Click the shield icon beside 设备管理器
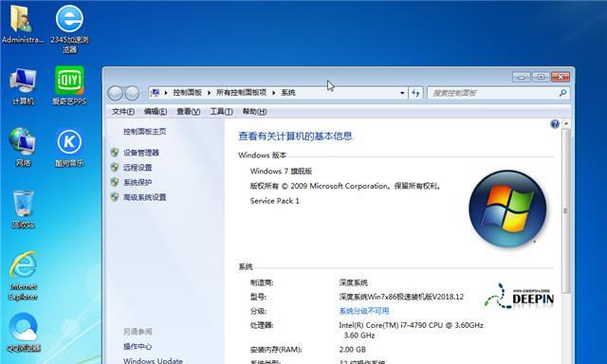This screenshot has height=364, width=607. pos(115,153)
